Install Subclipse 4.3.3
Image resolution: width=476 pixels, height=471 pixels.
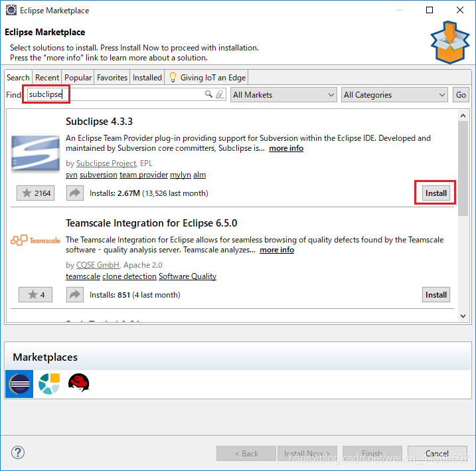click(436, 193)
